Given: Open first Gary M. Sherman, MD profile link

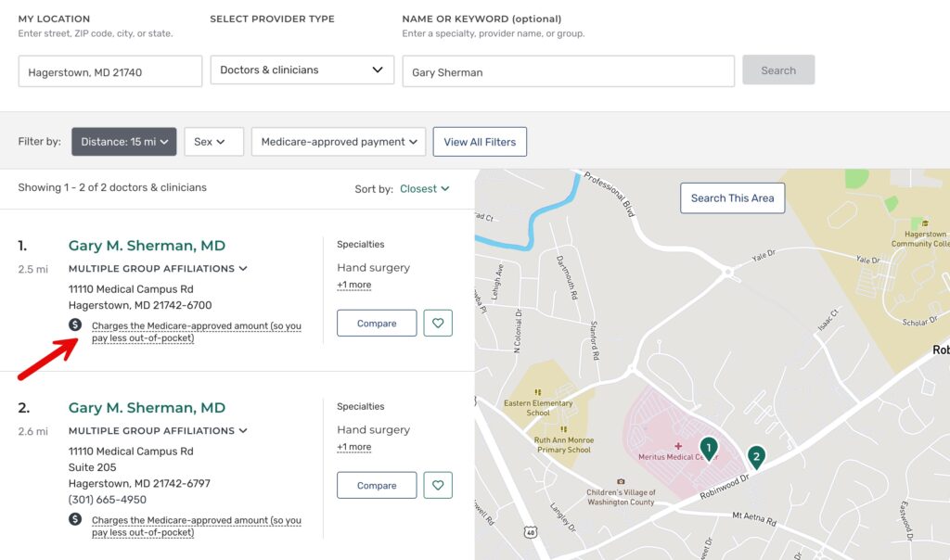Looking at the screenshot, I should [x=147, y=246].
